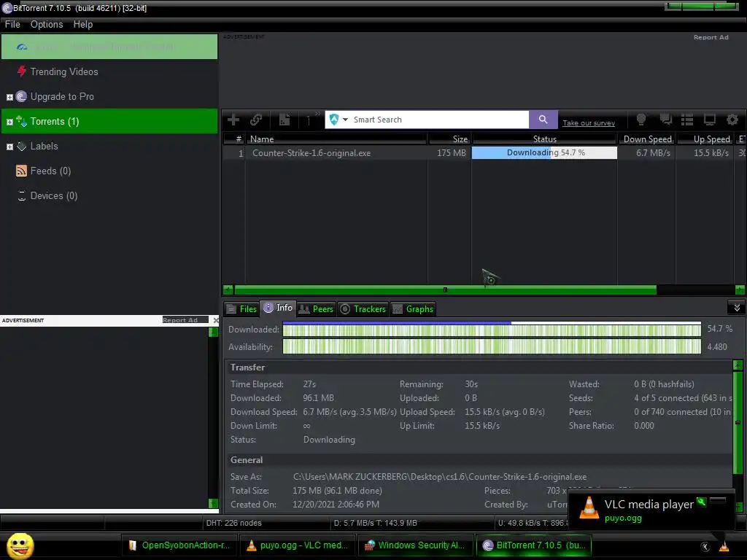Select Devices (0) in sidebar

pyautogui.click(x=54, y=195)
